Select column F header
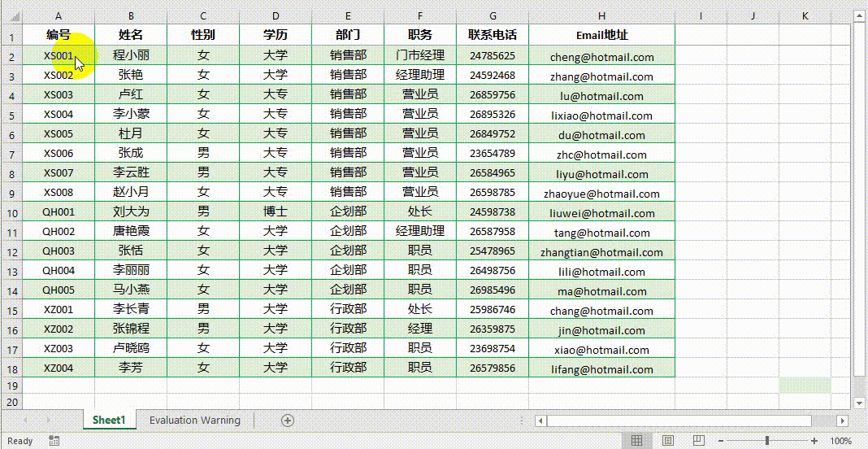This screenshot has width=868, height=449. click(420, 16)
